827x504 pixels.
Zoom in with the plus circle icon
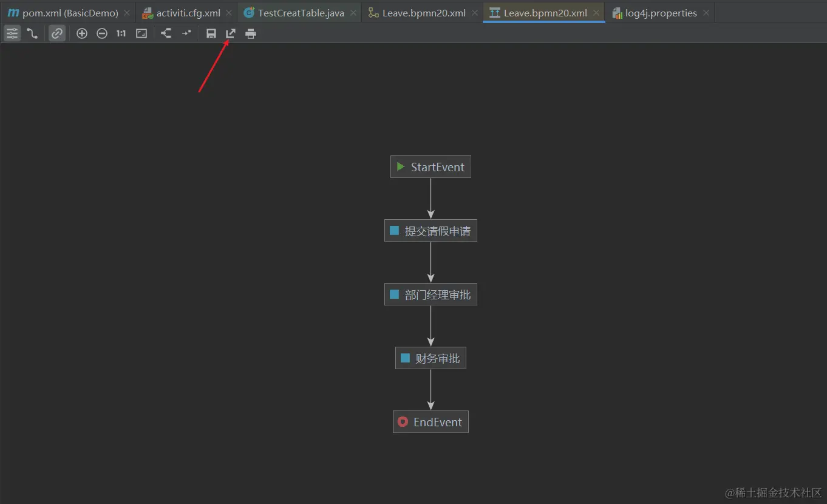coord(82,33)
